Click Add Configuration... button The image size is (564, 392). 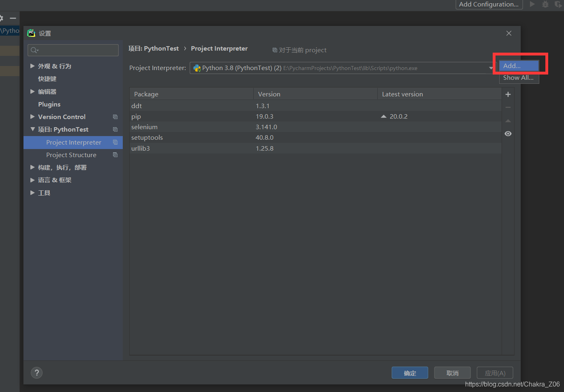coord(489,4)
